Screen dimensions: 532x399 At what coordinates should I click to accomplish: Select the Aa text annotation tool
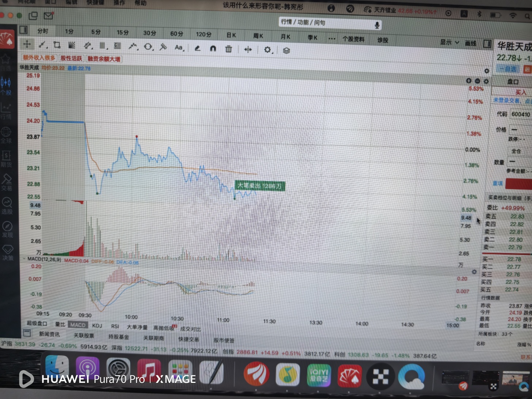(x=179, y=47)
